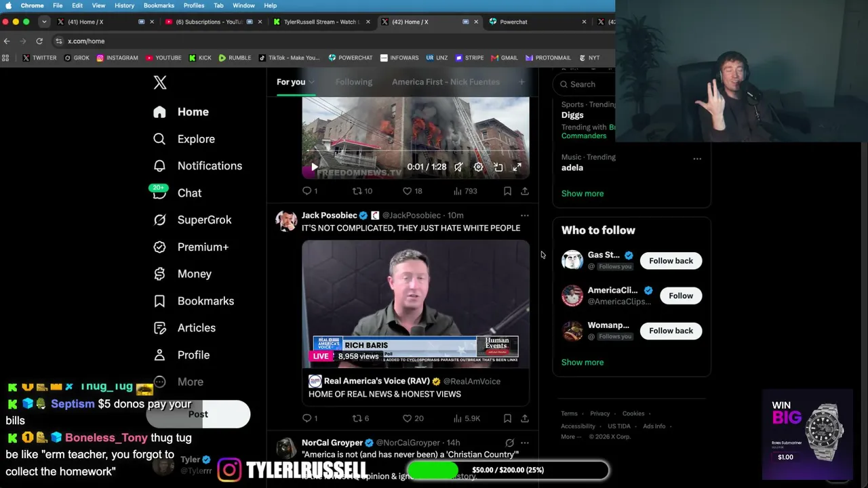Like the fire video post with 18 likes

click(x=412, y=191)
